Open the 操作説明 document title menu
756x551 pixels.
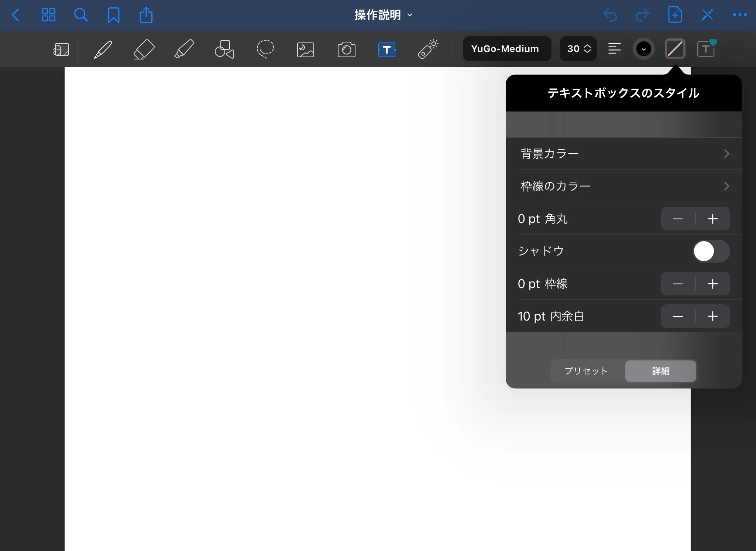[383, 15]
